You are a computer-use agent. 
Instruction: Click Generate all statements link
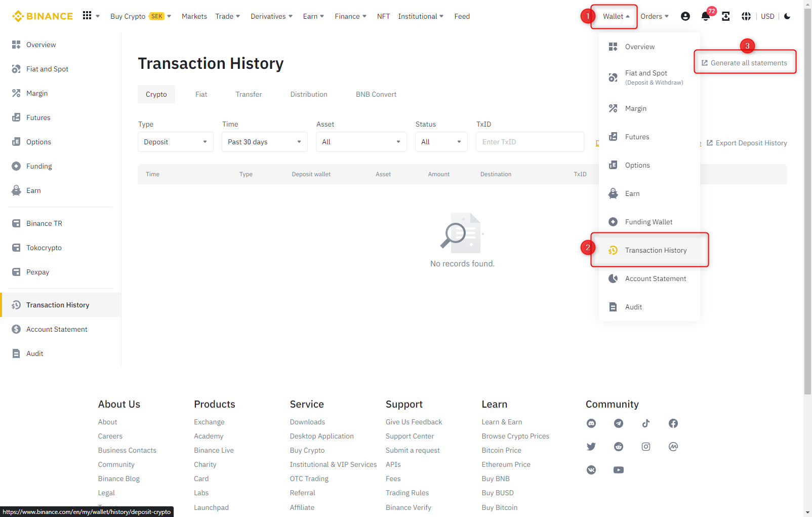744,63
